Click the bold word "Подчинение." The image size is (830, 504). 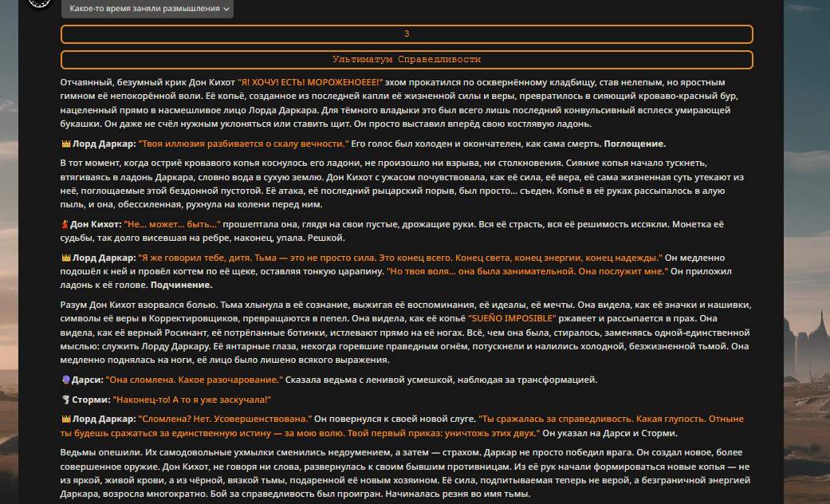182,285
